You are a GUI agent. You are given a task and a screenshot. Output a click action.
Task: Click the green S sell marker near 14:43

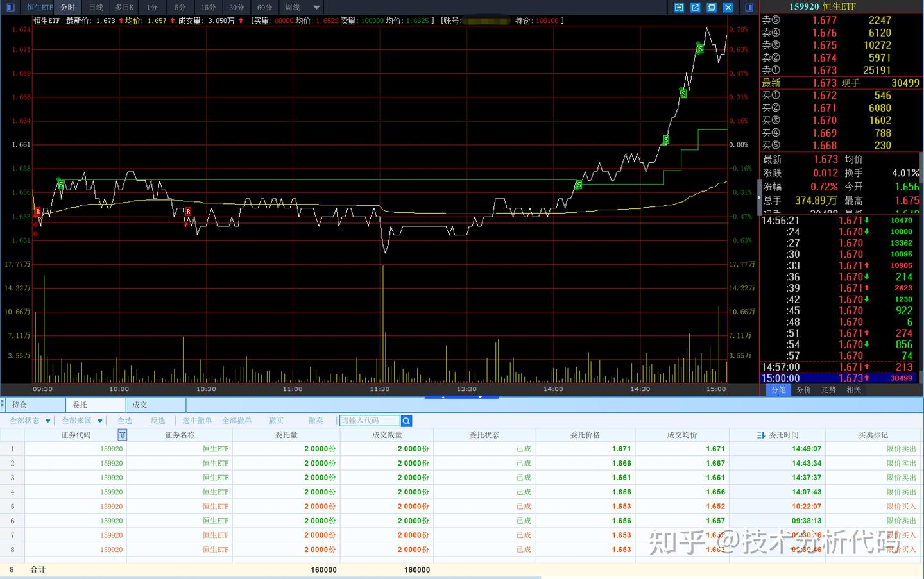tap(683, 94)
